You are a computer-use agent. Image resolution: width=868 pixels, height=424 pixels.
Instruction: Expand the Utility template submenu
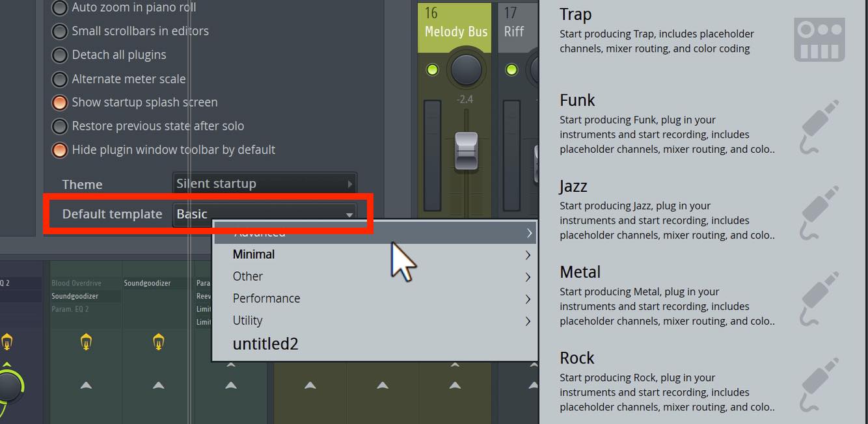375,321
